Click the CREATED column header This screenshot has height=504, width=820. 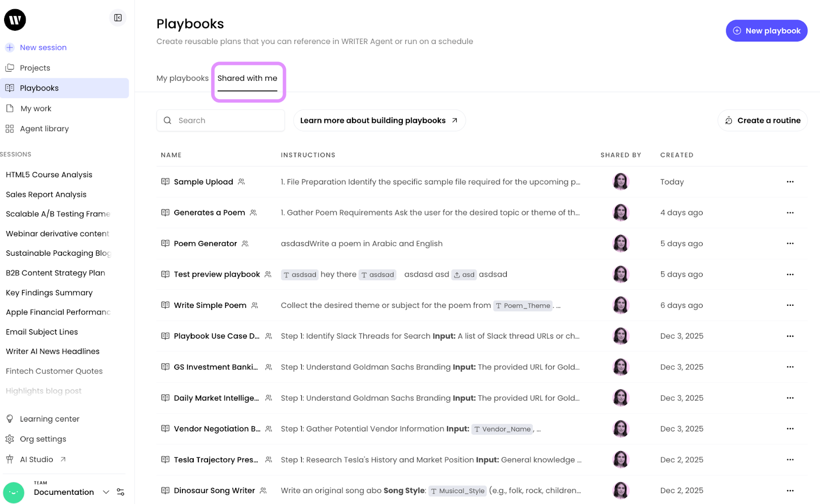pyautogui.click(x=676, y=155)
